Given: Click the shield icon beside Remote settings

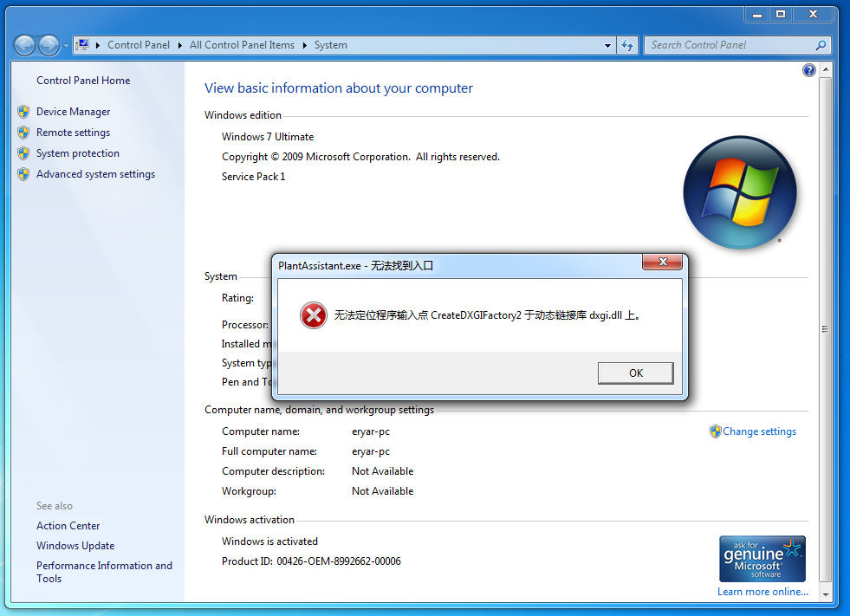Looking at the screenshot, I should tap(23, 132).
